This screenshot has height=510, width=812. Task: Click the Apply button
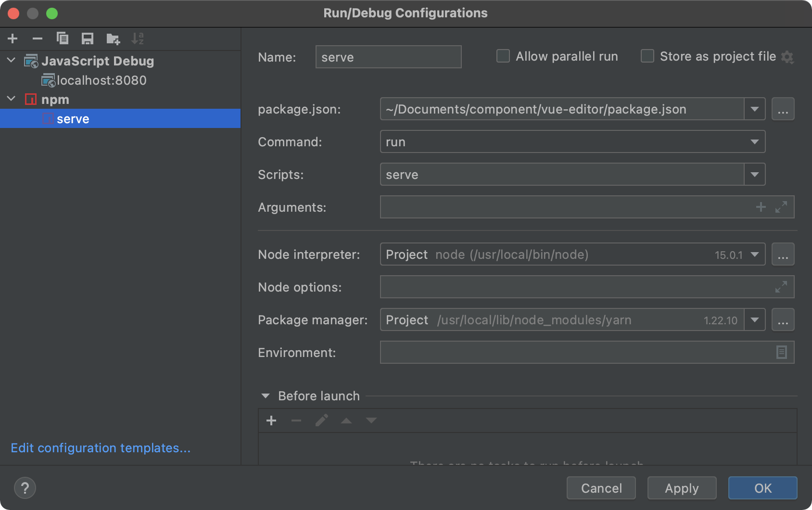(x=682, y=488)
